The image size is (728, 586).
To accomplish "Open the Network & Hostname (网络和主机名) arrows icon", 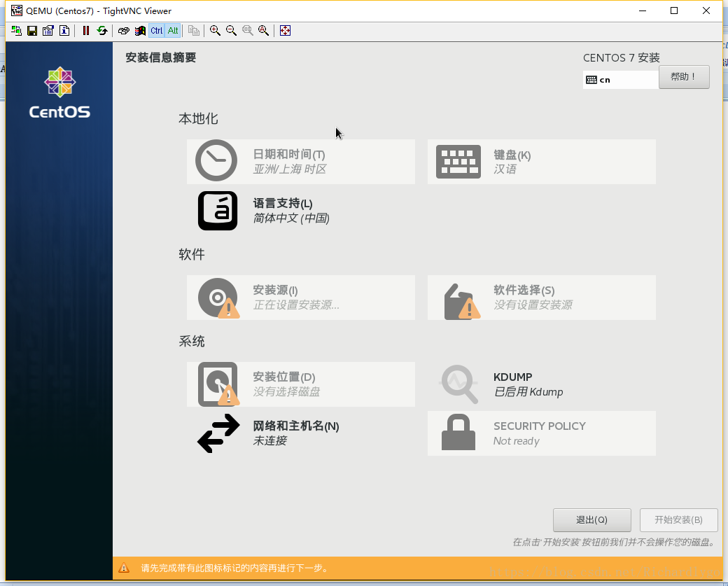I will tap(218, 433).
